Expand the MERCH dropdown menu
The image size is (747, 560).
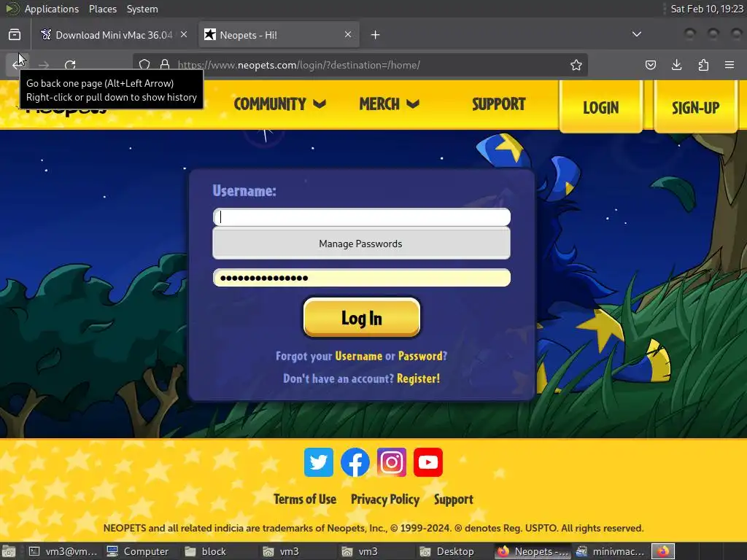coord(390,104)
